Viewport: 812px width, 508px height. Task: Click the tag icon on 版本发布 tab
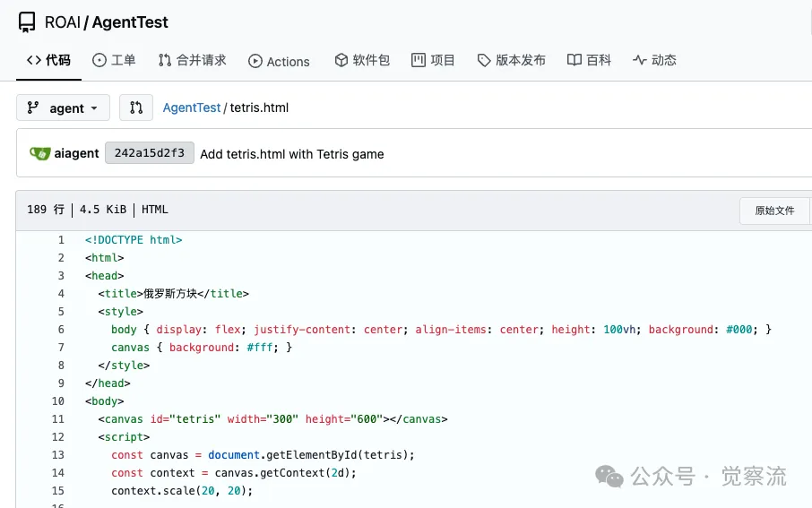(484, 61)
